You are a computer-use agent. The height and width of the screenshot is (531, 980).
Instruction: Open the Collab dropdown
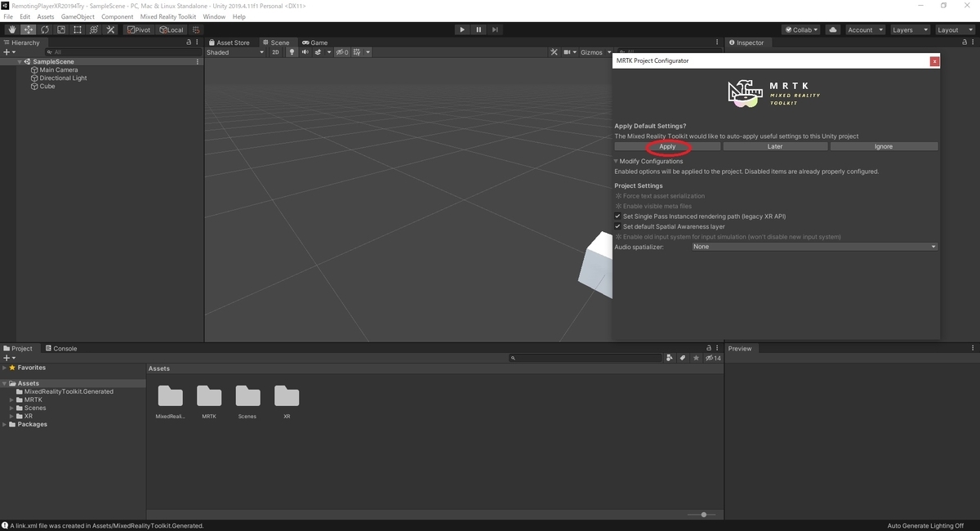(801, 30)
